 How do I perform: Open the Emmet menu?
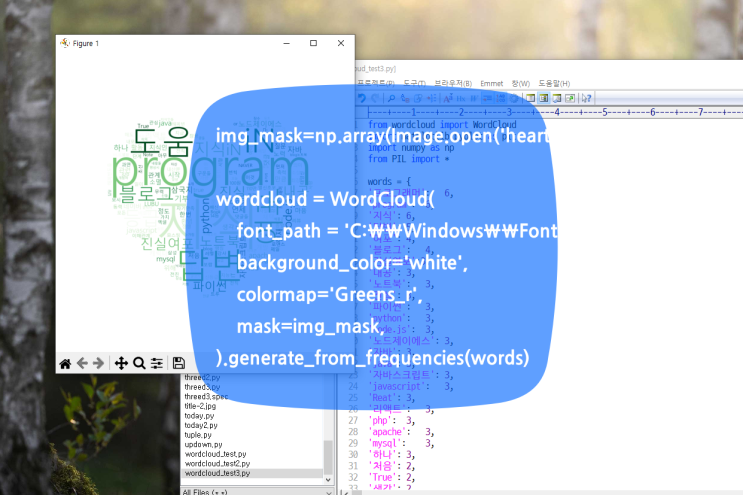click(491, 83)
